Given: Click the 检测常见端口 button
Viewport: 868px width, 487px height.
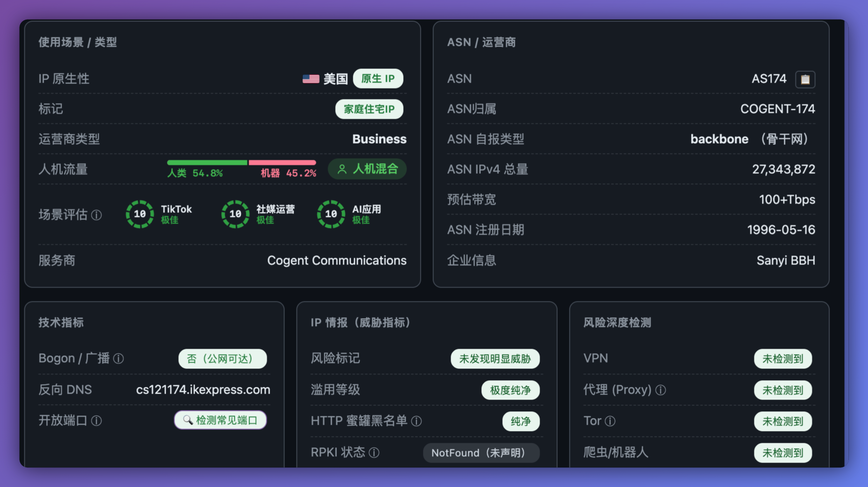Looking at the screenshot, I should coord(220,420).
